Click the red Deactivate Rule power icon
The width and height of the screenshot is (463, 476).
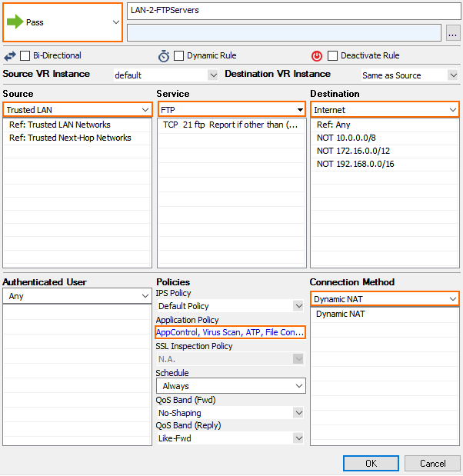click(317, 56)
